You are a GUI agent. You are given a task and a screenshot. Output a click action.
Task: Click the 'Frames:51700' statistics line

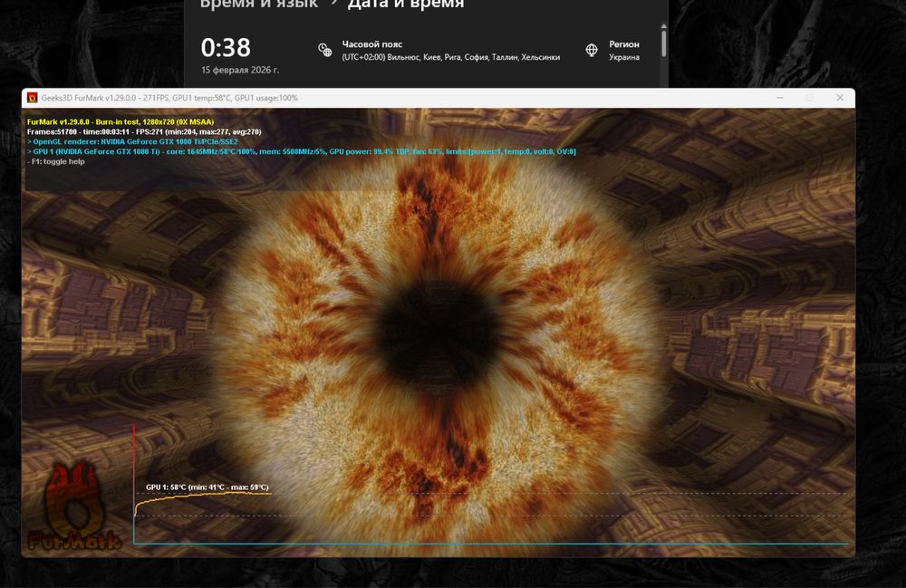click(x=144, y=131)
